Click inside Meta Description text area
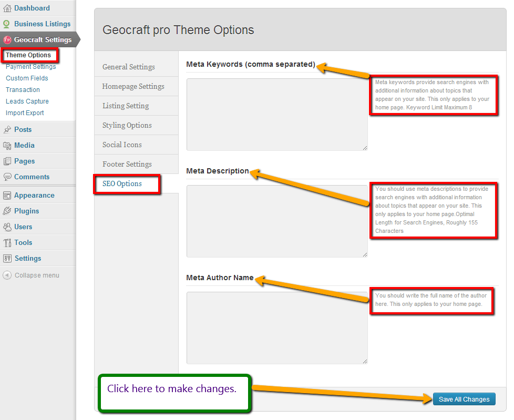The width and height of the screenshot is (514, 420). click(277, 221)
